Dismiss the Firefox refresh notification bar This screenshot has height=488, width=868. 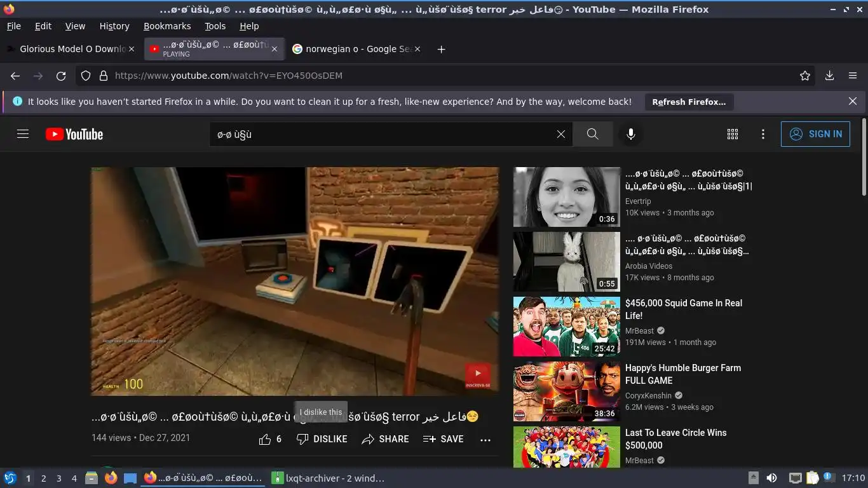(853, 102)
